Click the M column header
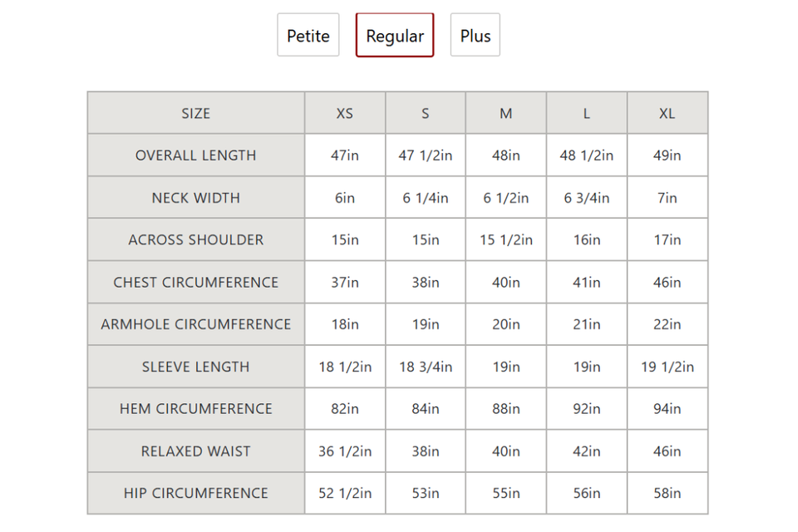This screenshot has width=798, height=532. click(506, 113)
